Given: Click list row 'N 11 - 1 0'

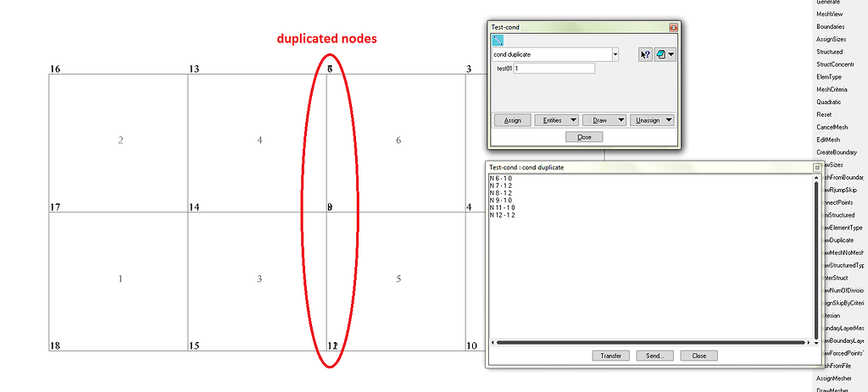Looking at the screenshot, I should pyautogui.click(x=503, y=208).
